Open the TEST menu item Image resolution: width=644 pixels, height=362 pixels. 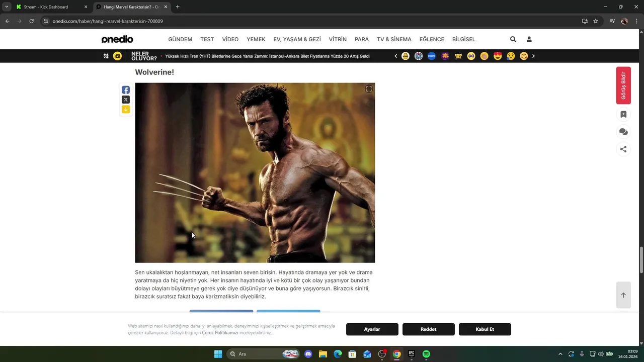[x=207, y=39]
